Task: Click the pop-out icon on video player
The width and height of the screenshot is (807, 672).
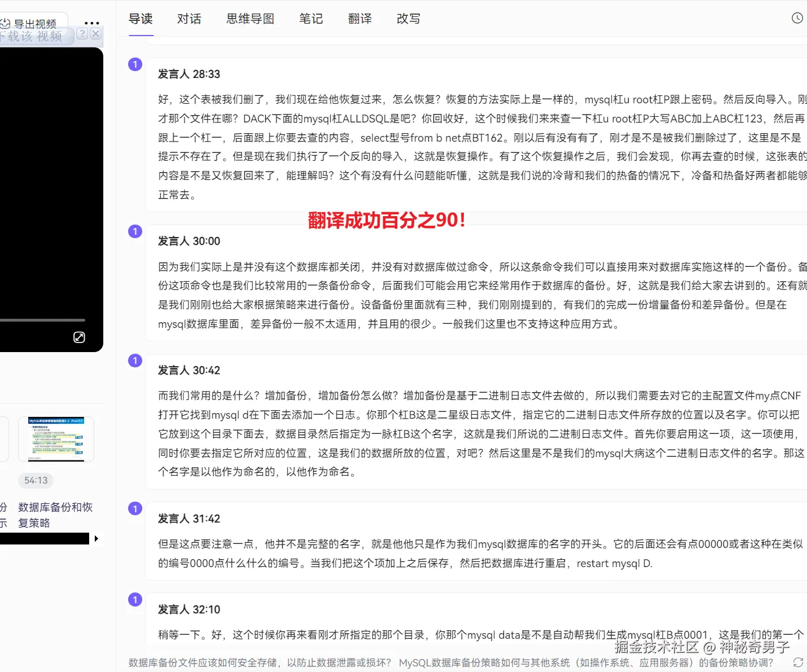Action: click(79, 337)
